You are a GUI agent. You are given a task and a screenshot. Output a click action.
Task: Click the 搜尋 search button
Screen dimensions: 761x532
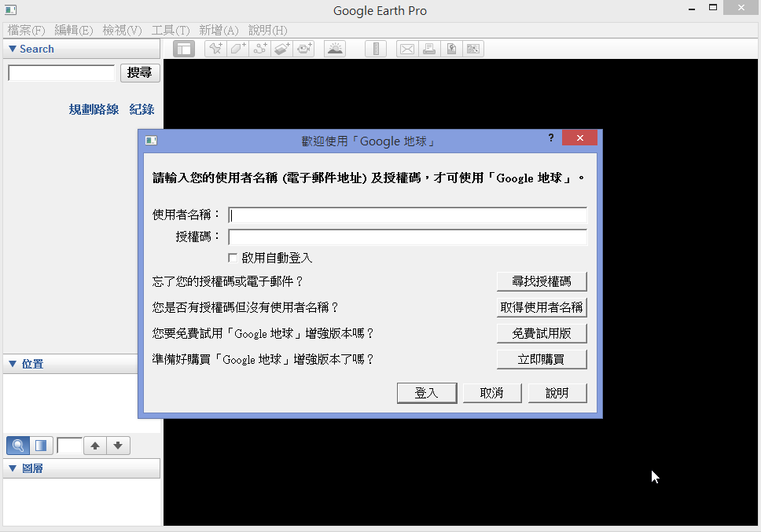click(x=140, y=73)
